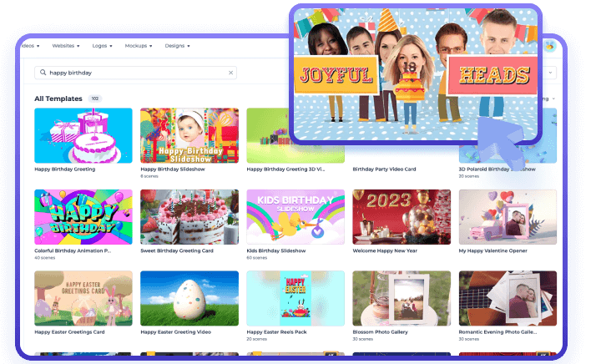Screen dimensions: 601x364
Task: Open the Colorful Birthday Animation template
Action: tap(83, 216)
